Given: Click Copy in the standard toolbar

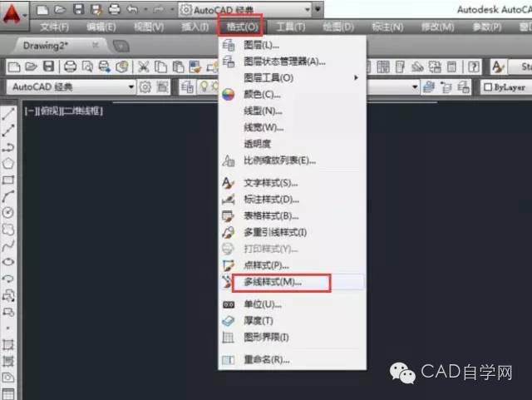Looking at the screenshot, I should (x=160, y=67).
